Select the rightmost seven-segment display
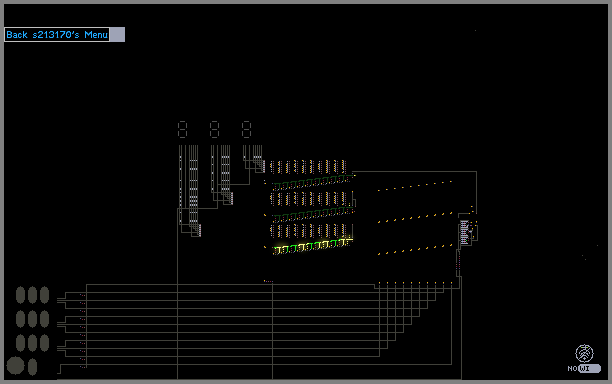This screenshot has height=384, width=612. tap(246, 129)
